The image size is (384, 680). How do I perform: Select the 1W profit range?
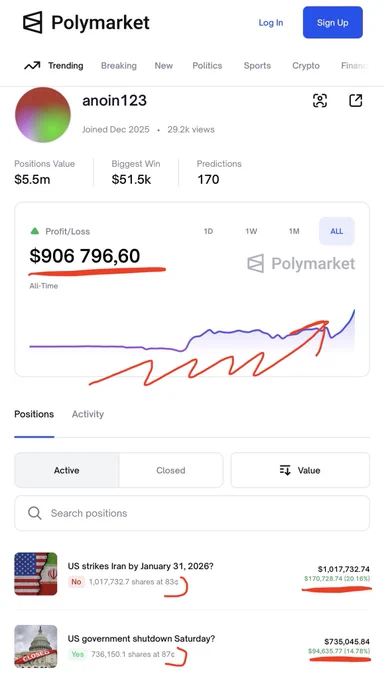251,231
